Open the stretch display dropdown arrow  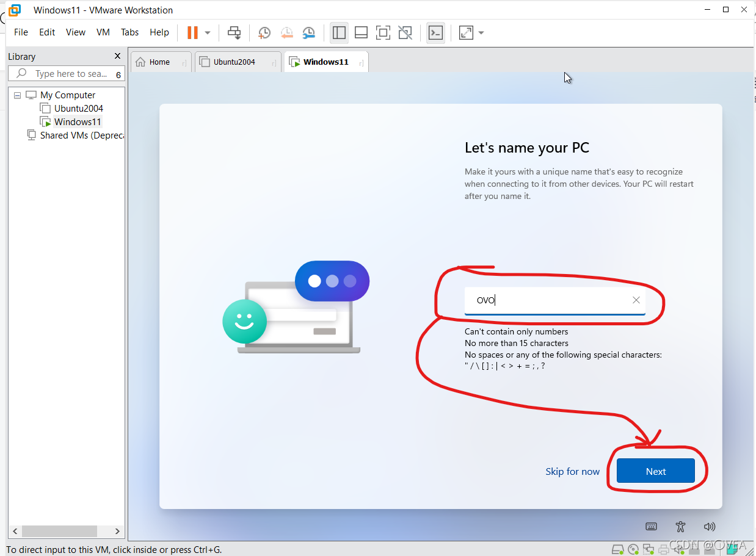[481, 33]
